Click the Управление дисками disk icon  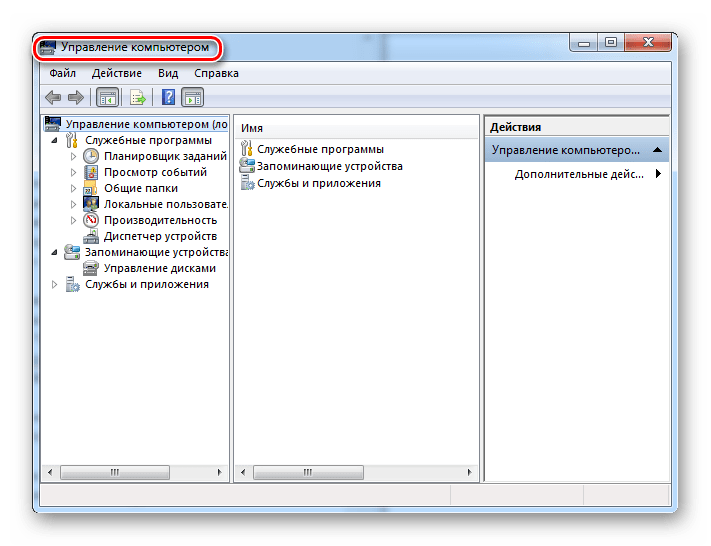click(x=91, y=268)
